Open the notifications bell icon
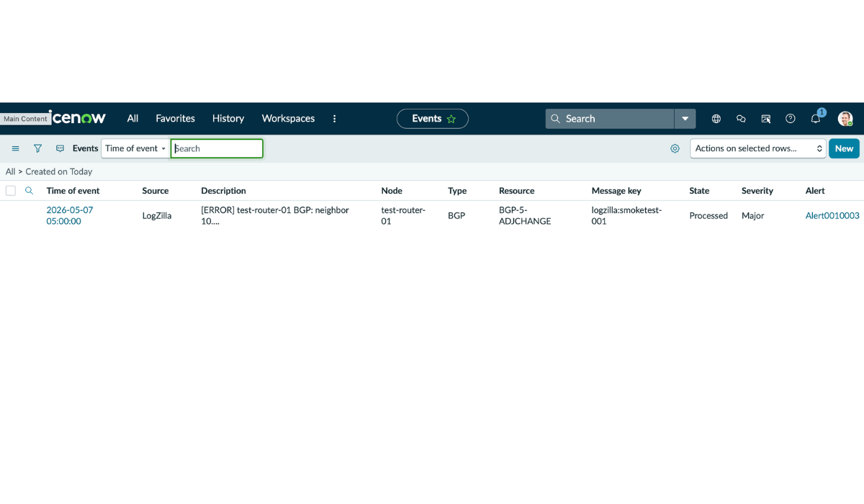This screenshot has height=504, width=864. [816, 119]
